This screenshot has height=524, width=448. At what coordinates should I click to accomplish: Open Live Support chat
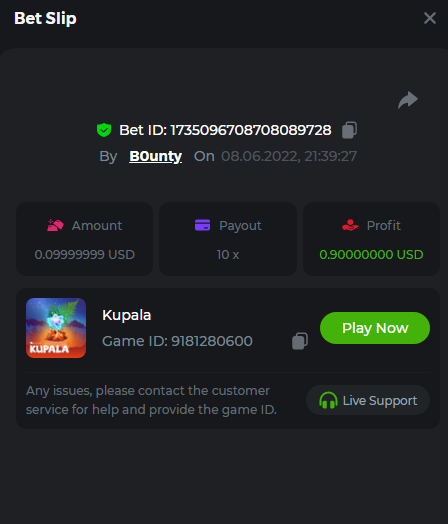coord(368,400)
